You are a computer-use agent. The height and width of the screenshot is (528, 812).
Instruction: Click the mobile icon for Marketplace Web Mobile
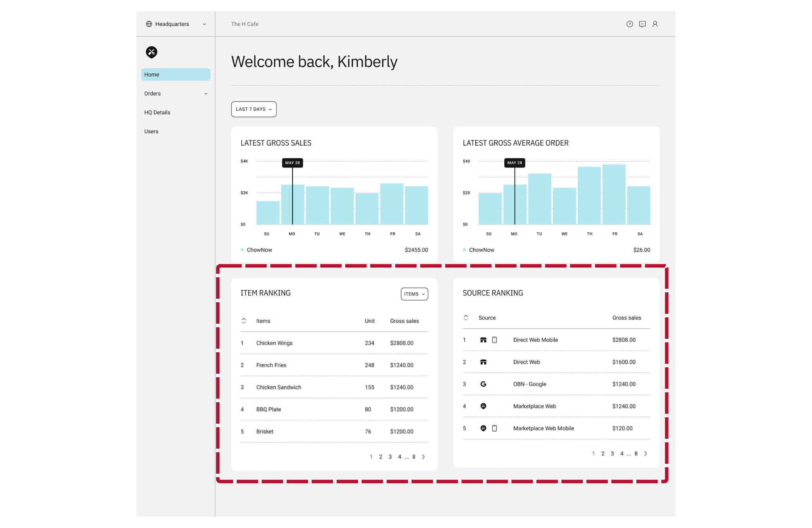pyautogui.click(x=494, y=428)
